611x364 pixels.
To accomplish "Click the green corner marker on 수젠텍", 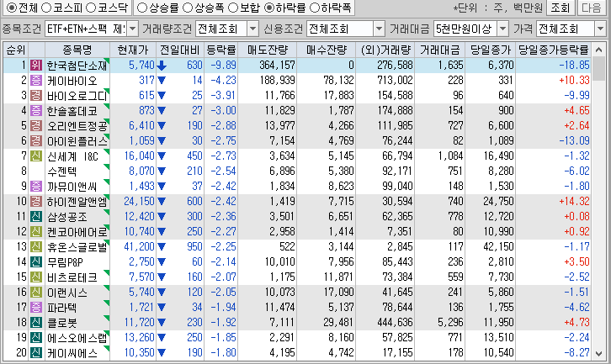I will [x=107, y=167].
